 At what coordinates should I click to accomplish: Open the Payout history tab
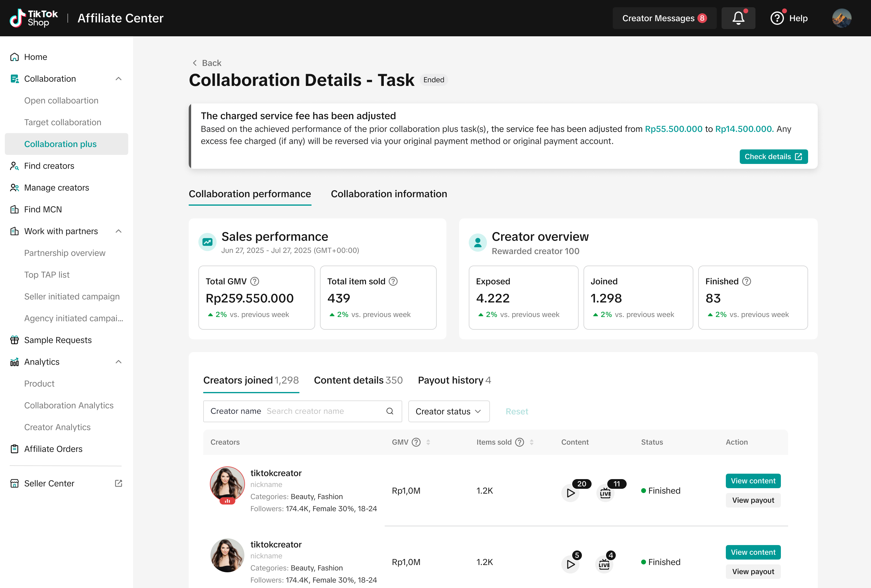click(454, 380)
